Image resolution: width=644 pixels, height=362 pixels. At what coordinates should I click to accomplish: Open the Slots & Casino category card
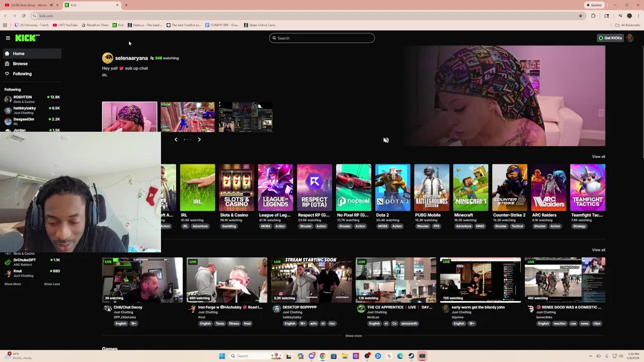pos(236,188)
